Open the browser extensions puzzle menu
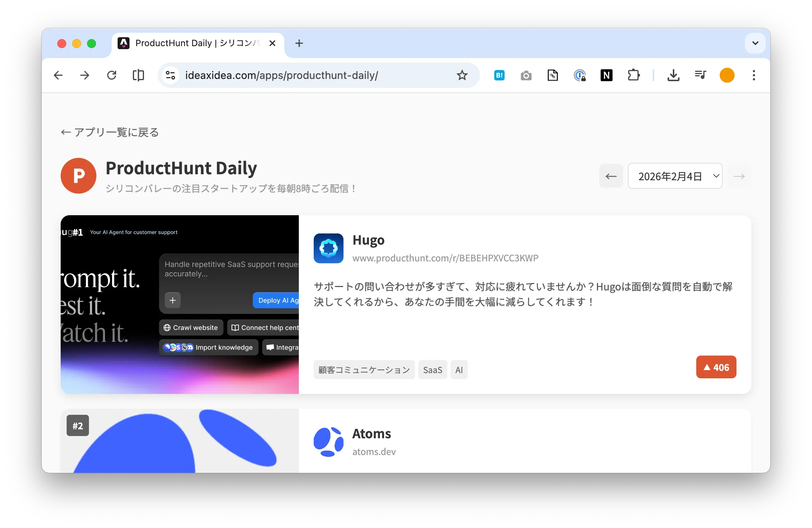This screenshot has width=812, height=528. (x=634, y=75)
